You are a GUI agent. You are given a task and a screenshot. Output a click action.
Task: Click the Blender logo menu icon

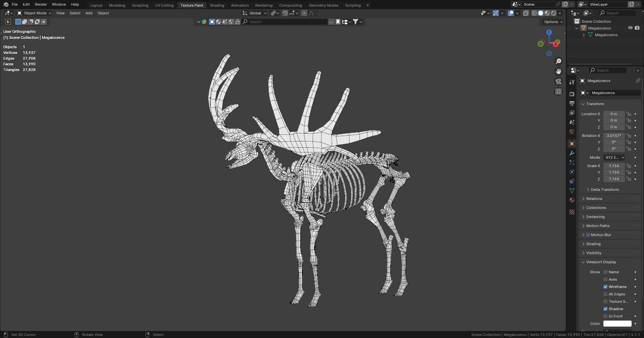click(x=6, y=4)
